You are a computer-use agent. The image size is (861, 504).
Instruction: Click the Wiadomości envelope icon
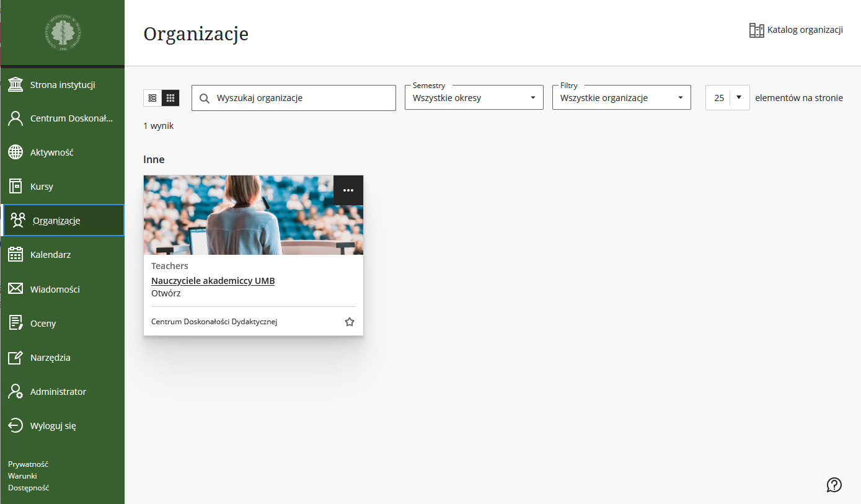pyautogui.click(x=15, y=289)
